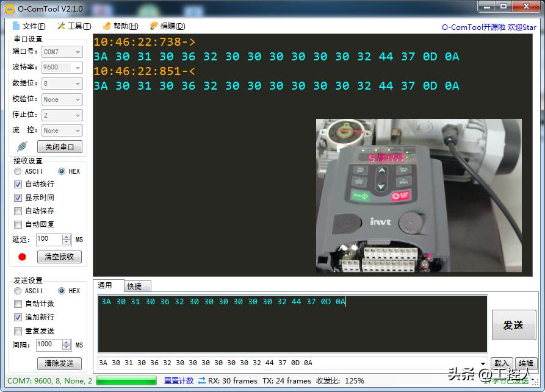Click the question mark icon beside 帮助(H)
545x392 pixels.
pyautogui.click(x=106, y=26)
